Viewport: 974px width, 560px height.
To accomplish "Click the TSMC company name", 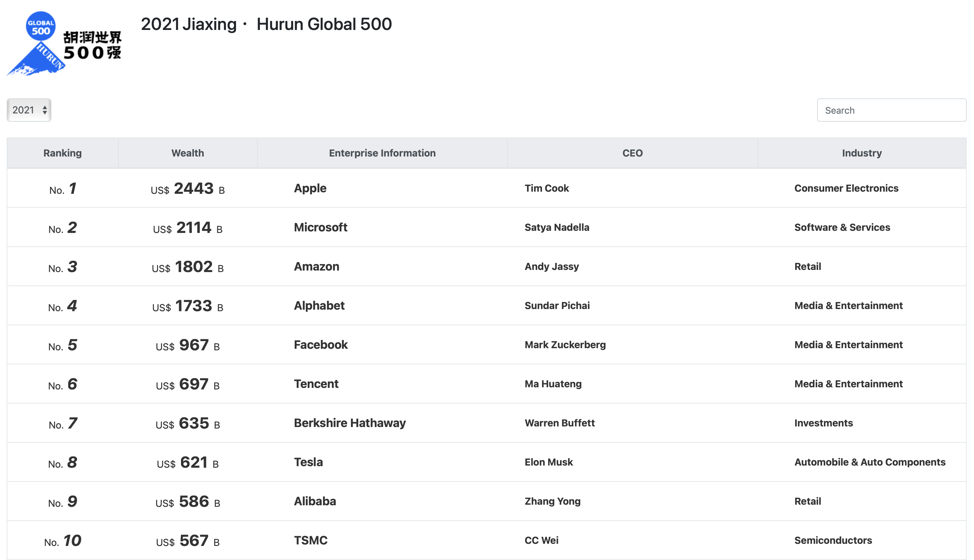I will coord(310,540).
